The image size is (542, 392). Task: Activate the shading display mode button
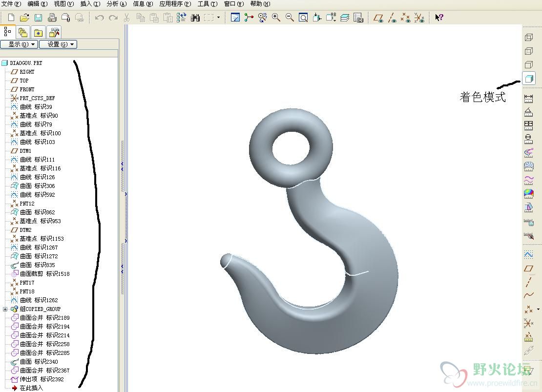tap(528, 79)
